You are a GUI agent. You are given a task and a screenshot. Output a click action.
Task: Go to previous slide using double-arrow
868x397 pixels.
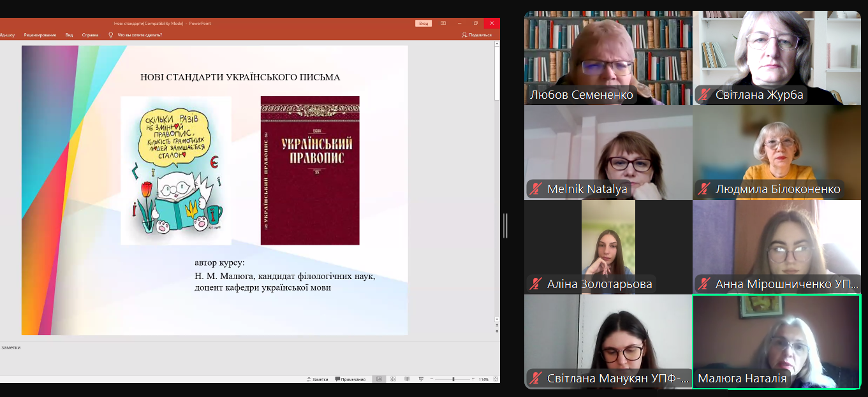(x=497, y=324)
